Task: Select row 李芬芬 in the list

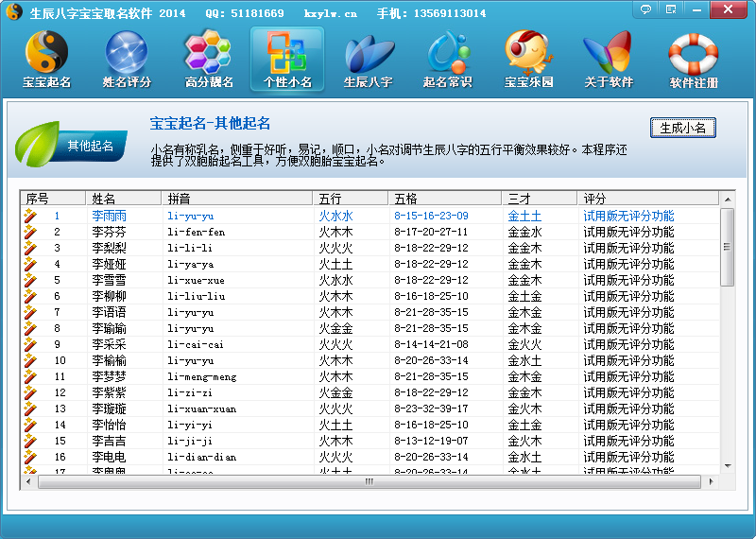Action: pyautogui.click(x=109, y=232)
